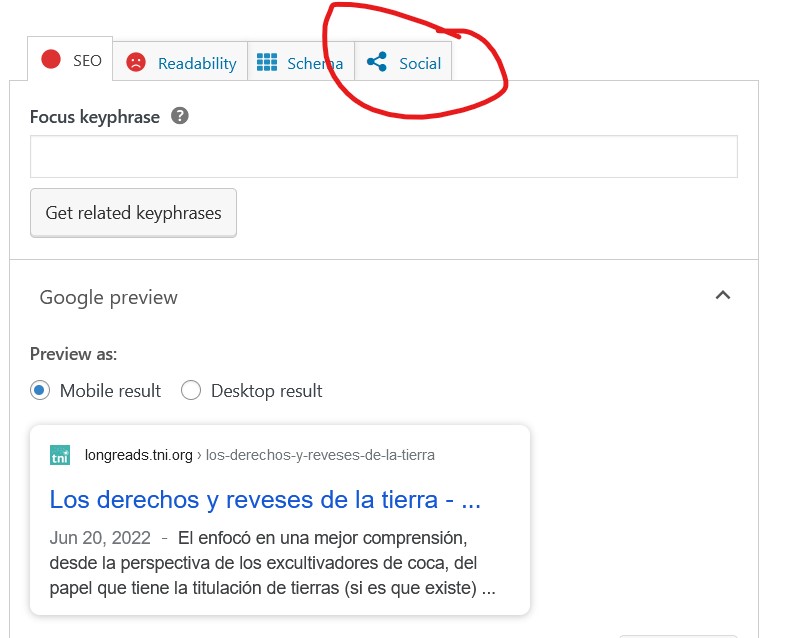Click the Schema grid icon
The image size is (797, 638).
(x=267, y=63)
